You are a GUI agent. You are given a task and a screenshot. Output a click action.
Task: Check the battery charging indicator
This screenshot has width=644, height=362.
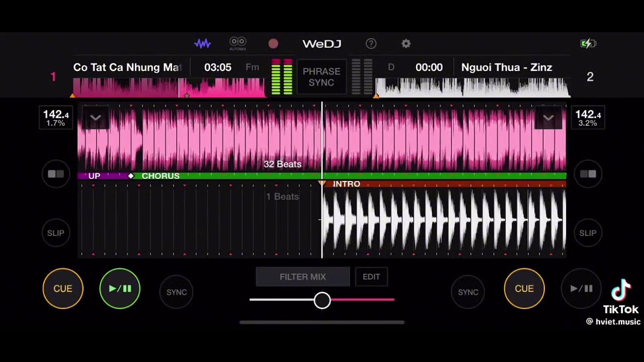[x=588, y=44]
